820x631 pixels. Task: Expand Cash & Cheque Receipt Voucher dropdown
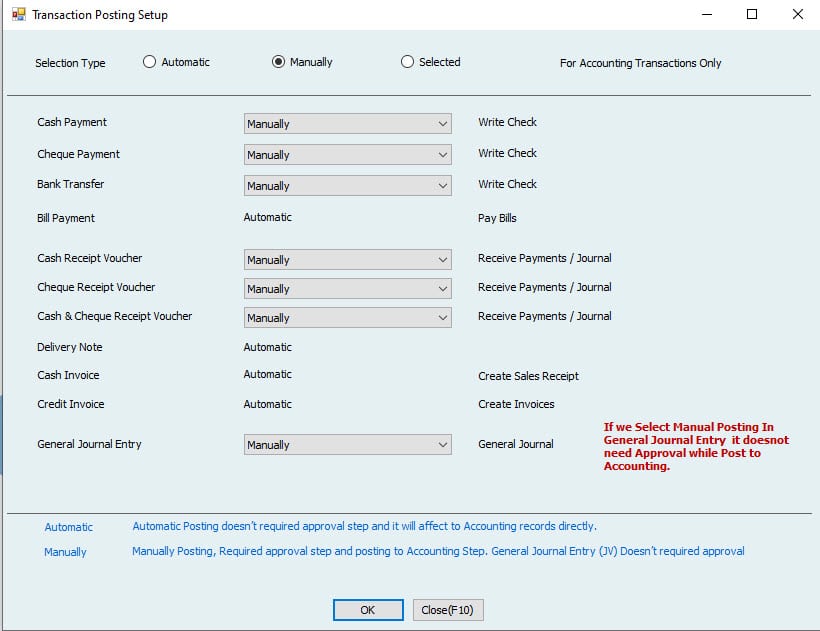[x=348, y=318]
